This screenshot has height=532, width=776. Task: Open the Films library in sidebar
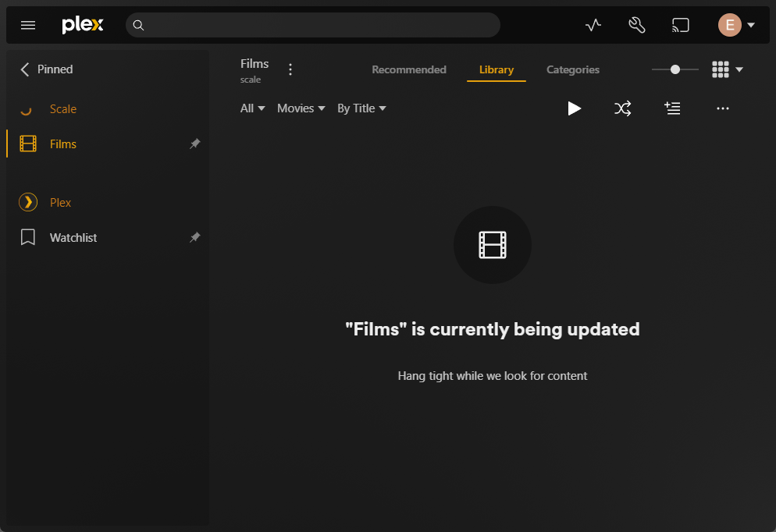pos(63,144)
